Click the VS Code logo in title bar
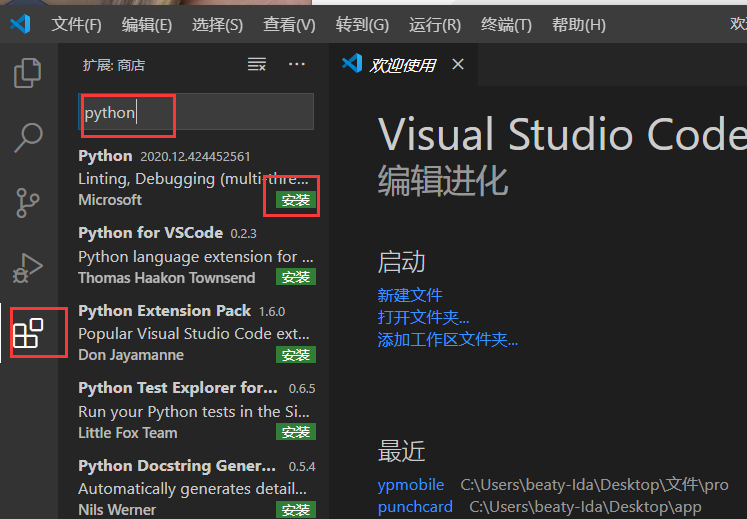 (20, 24)
